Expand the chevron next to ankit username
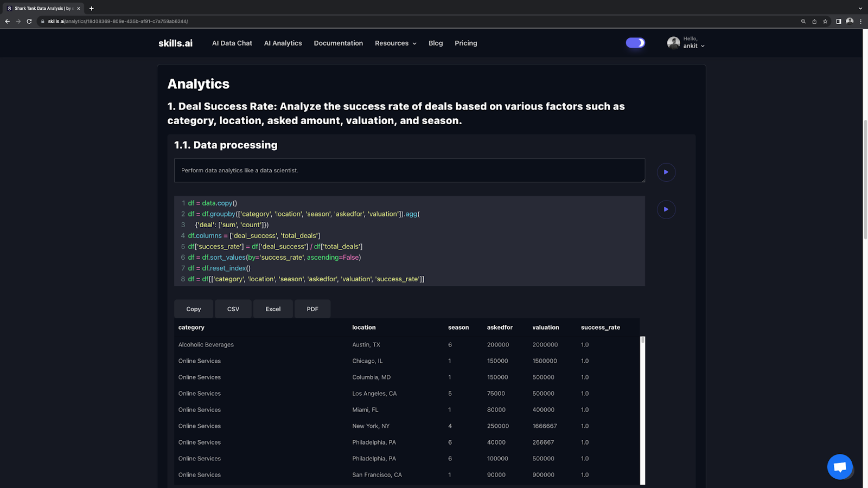868x488 pixels. [x=703, y=46]
